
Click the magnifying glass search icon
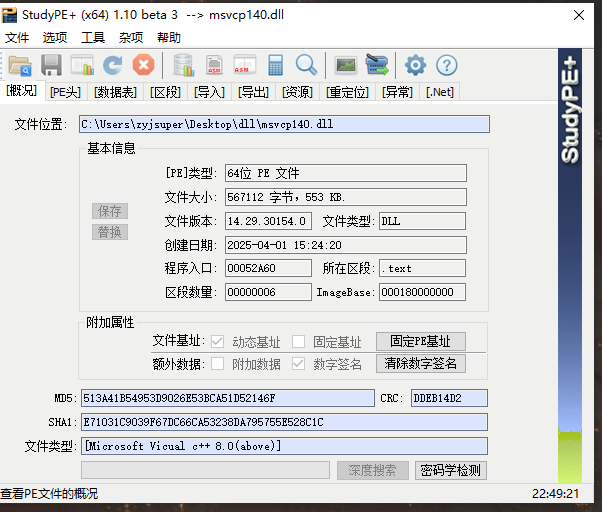click(306, 64)
